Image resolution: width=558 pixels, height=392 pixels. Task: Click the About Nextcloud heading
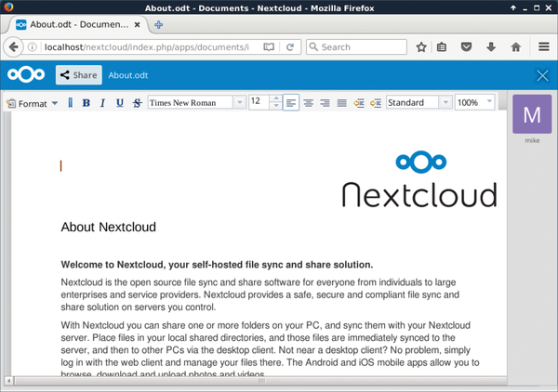(108, 227)
